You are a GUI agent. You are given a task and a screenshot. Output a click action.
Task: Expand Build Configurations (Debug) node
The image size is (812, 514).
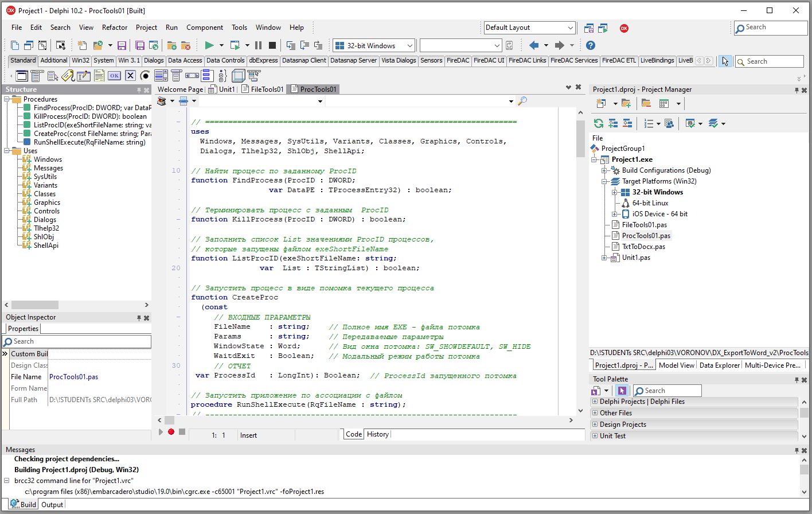[x=604, y=170]
